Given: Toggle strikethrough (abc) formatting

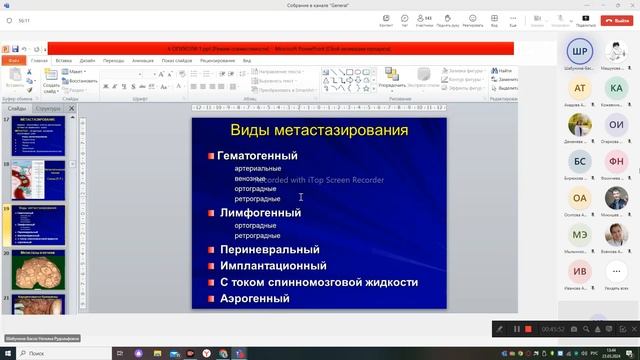Looking at the screenshot, I should [142, 87].
